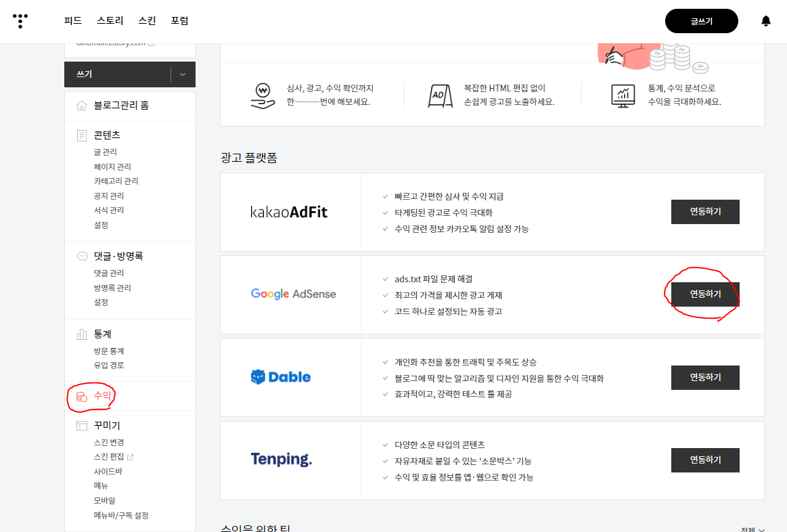Open 글 관리
Screen dimensions: 787x532
click(x=105, y=152)
